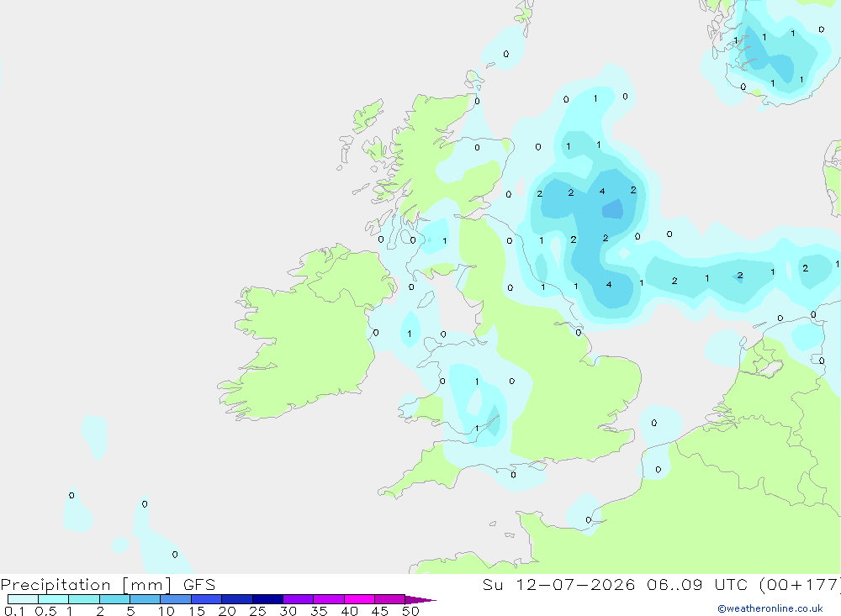Click the "Precipitation [mm]" title text
This screenshot has width=841, height=616.
[86, 585]
